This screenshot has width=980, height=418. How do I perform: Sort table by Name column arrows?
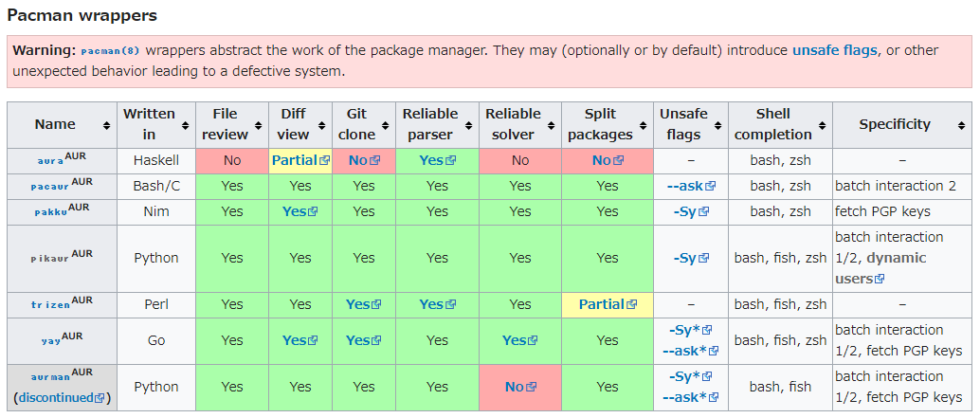click(x=107, y=125)
